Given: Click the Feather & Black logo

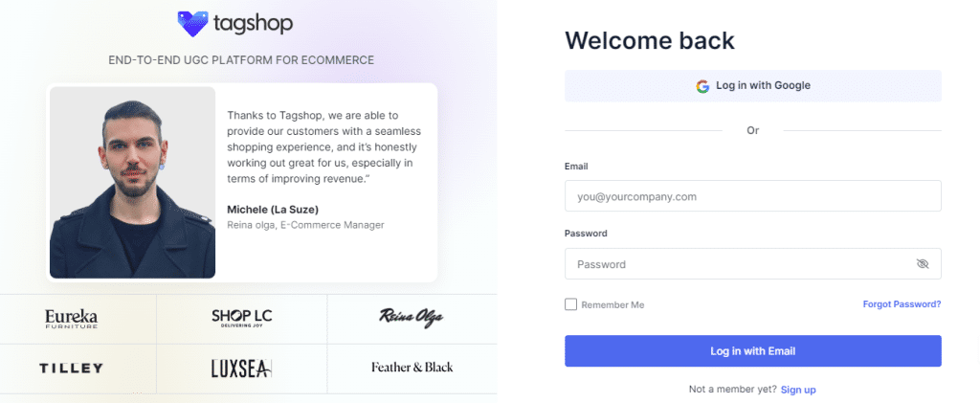Looking at the screenshot, I should pos(412,368).
